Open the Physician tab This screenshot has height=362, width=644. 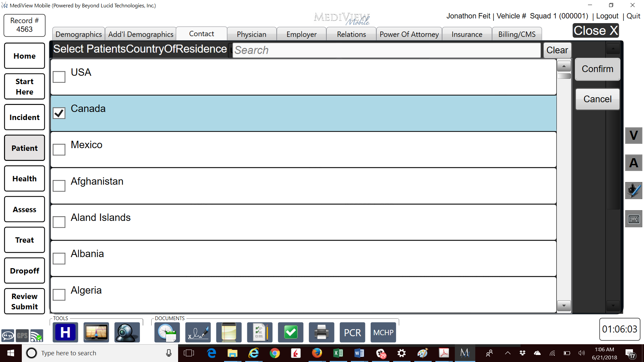tap(251, 34)
